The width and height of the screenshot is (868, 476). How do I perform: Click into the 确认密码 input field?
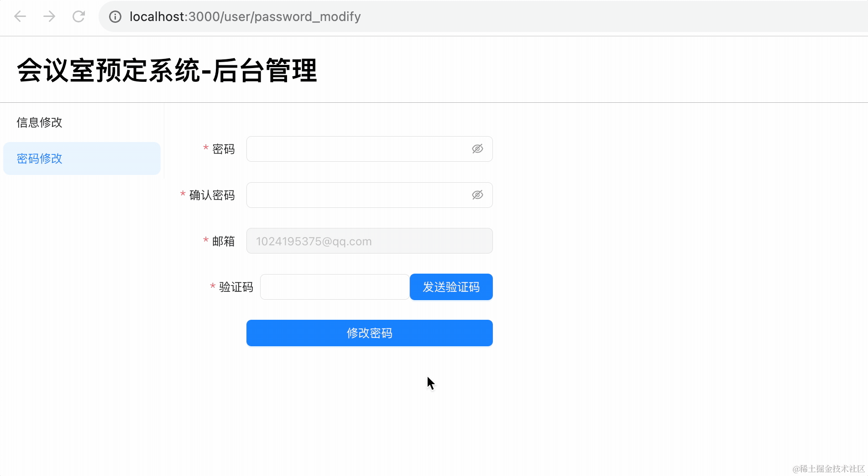coord(356,195)
